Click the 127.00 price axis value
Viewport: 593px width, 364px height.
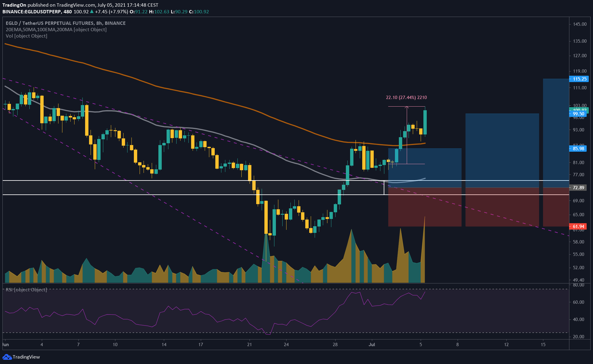click(x=580, y=56)
